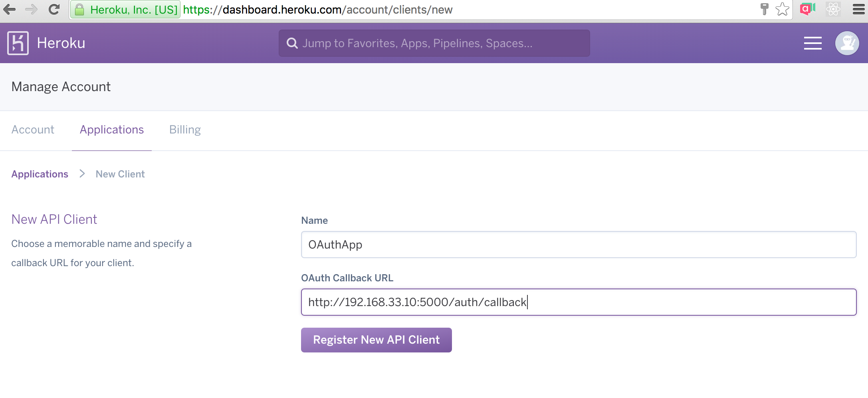Open the Billing tab
Viewport: 868px width, 398px height.
[x=185, y=129]
